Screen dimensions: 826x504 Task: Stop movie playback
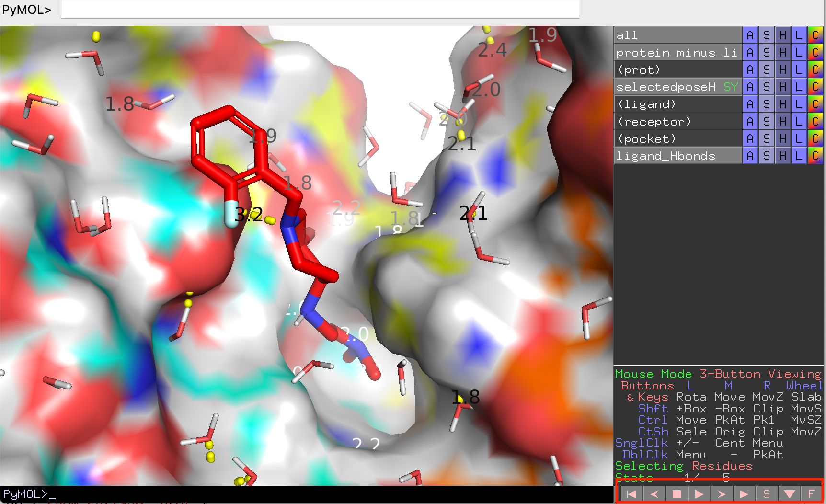pyautogui.click(x=677, y=494)
